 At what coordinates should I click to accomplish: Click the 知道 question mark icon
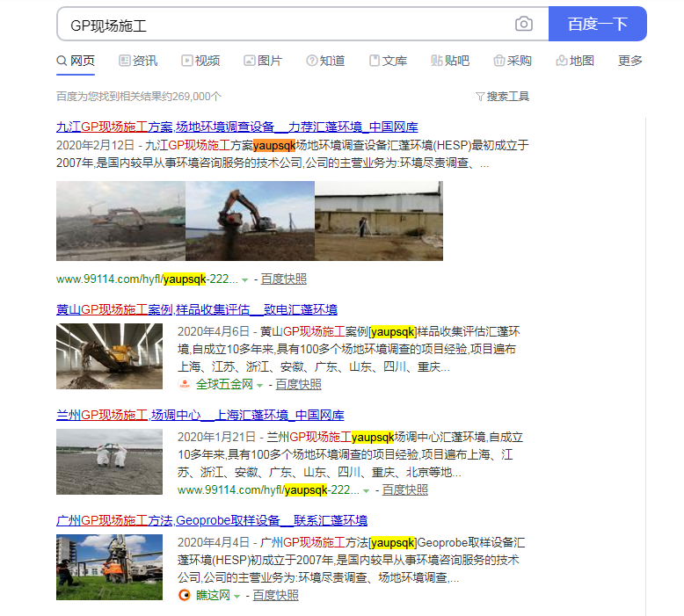click(311, 61)
